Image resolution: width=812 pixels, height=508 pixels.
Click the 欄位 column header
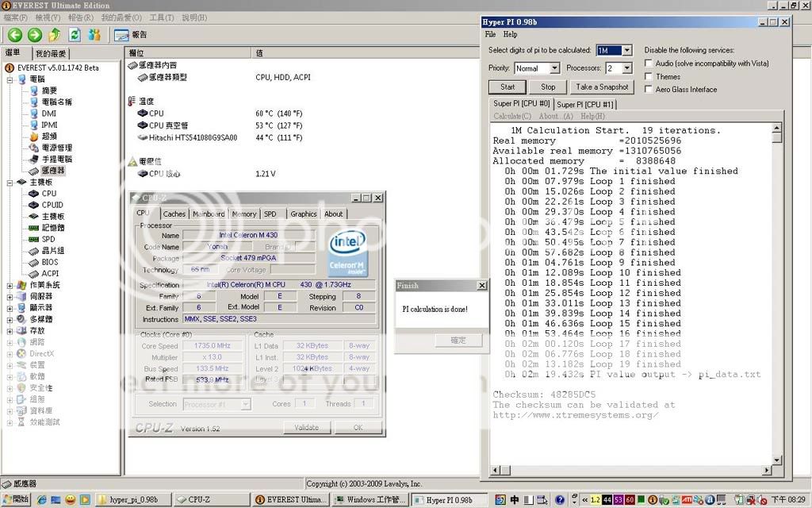pos(189,53)
